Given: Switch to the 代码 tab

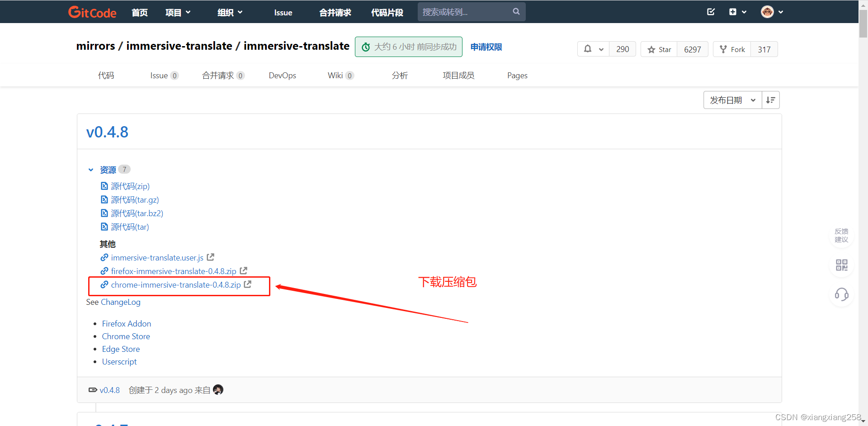Looking at the screenshot, I should tap(106, 76).
